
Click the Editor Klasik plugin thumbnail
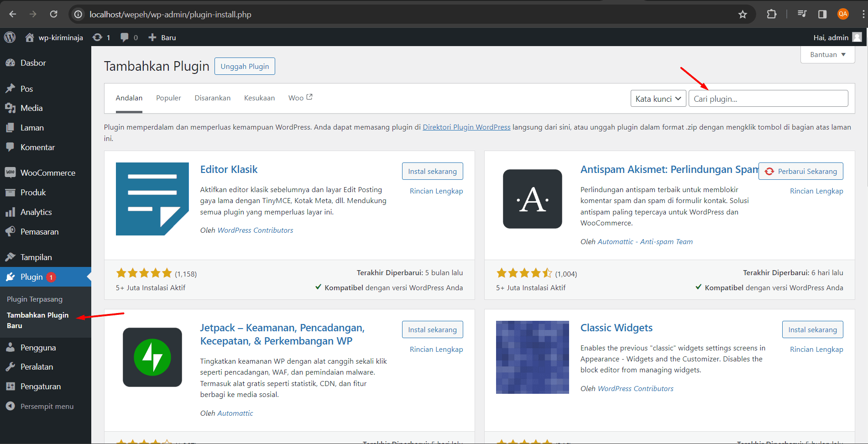(152, 199)
